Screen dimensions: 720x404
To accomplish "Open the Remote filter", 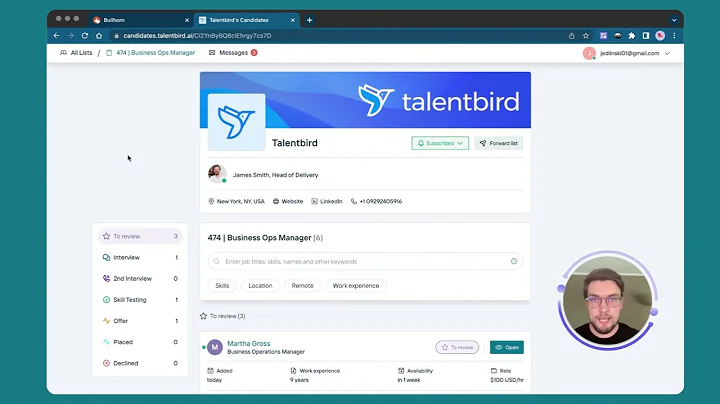I will [x=302, y=286].
